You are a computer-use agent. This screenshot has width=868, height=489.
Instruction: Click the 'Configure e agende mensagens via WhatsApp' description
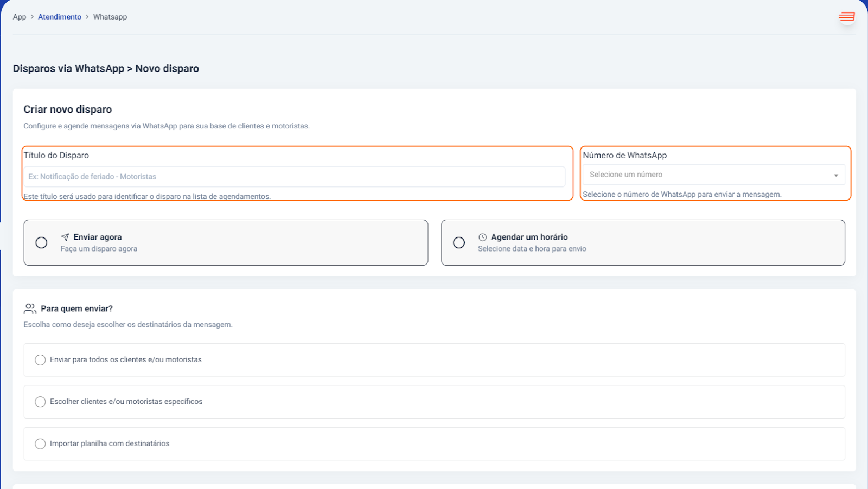(x=167, y=126)
